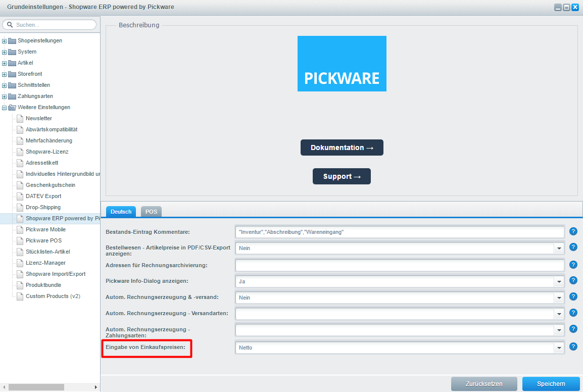Click the Produktbundle page icon
Viewport: 583px width, 392px height.
(20, 285)
